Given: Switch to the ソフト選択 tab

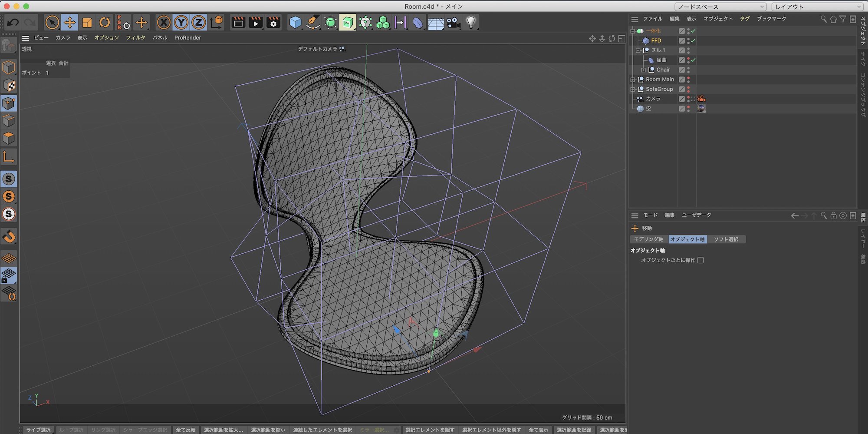Looking at the screenshot, I should [726, 239].
